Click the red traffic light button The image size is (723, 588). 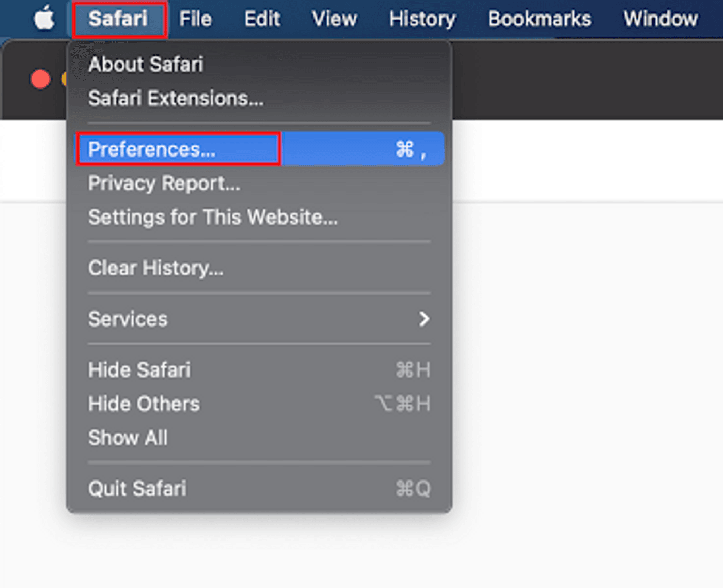pos(40,79)
